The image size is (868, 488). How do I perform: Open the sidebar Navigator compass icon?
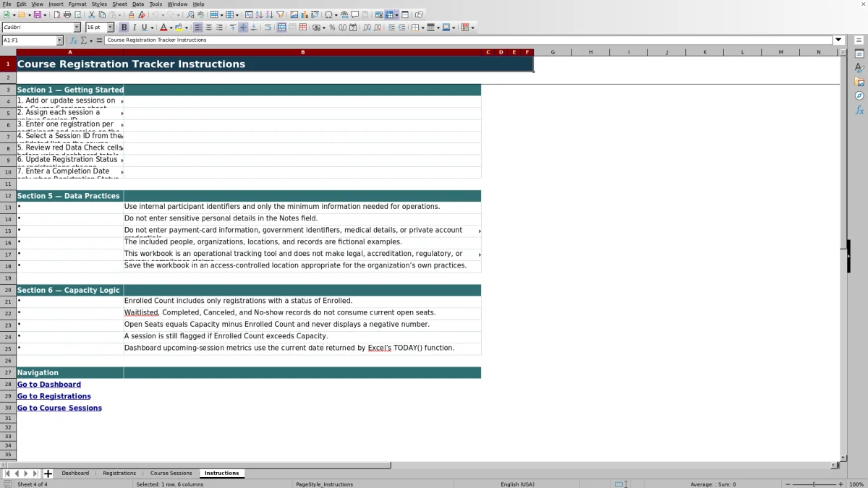tap(859, 96)
